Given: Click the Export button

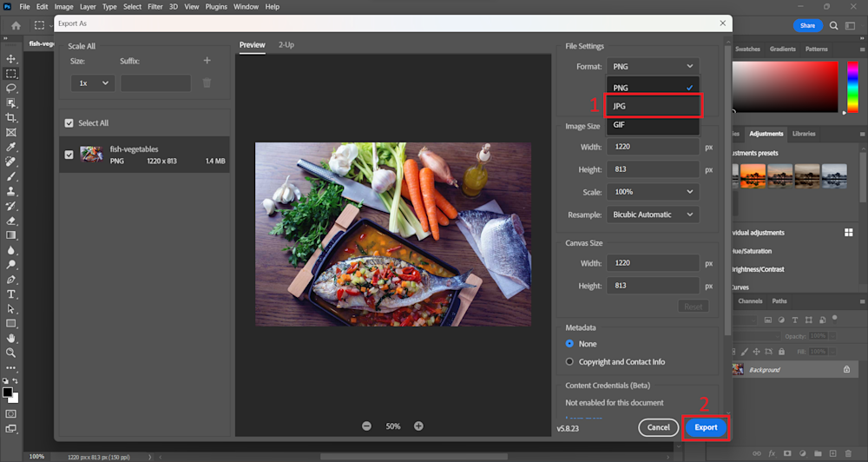Looking at the screenshot, I should click(x=706, y=427).
